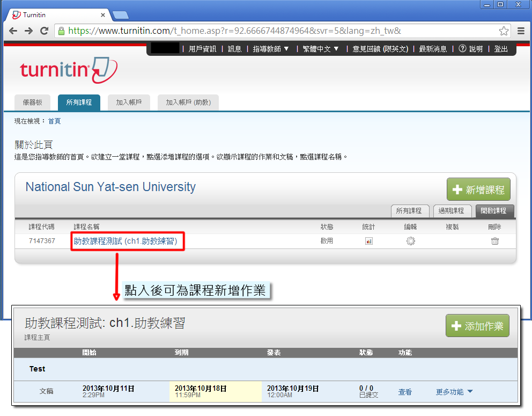Reload the page with refresh icon
The width and height of the screenshot is (532, 416).
pos(44,31)
